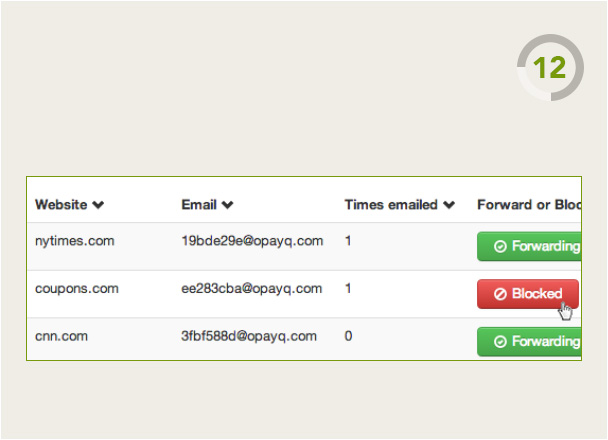Select email ee283cba@opayq.com
This screenshot has height=440, width=608.
coord(252,289)
